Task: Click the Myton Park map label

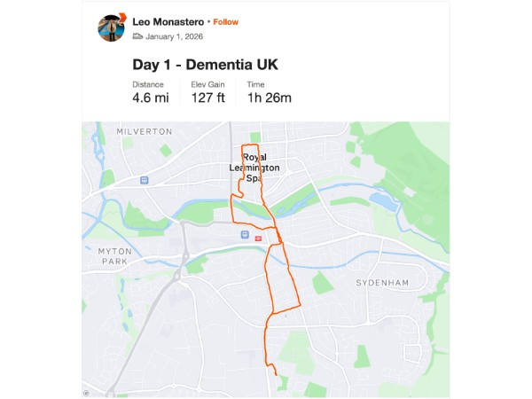Action: click(x=113, y=256)
